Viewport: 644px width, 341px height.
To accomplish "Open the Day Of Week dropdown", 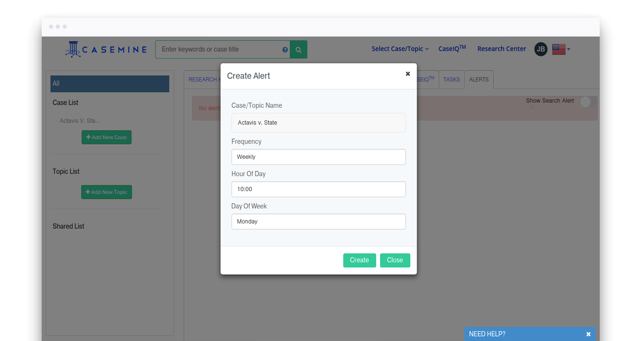I will coord(318,222).
